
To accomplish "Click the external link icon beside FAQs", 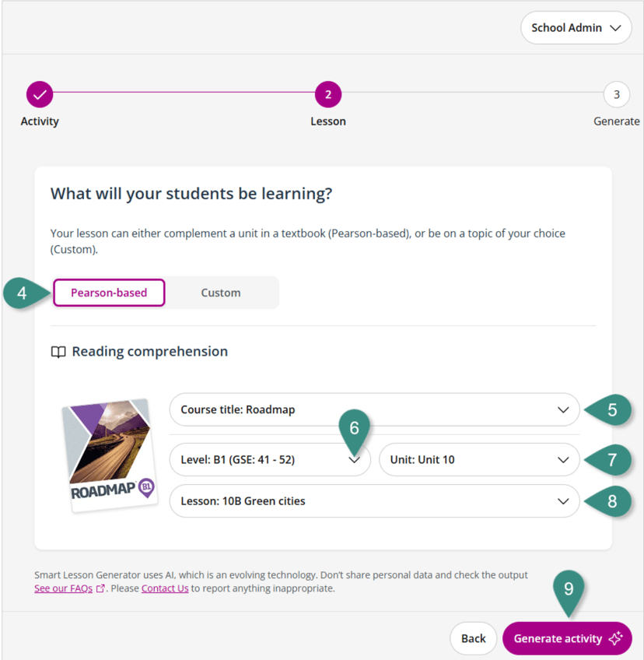I will click(100, 588).
